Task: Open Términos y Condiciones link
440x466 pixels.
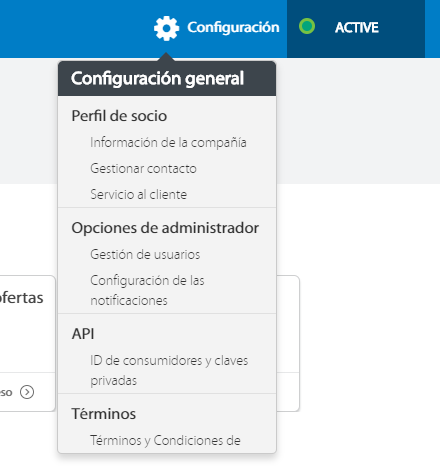Action: (x=165, y=440)
